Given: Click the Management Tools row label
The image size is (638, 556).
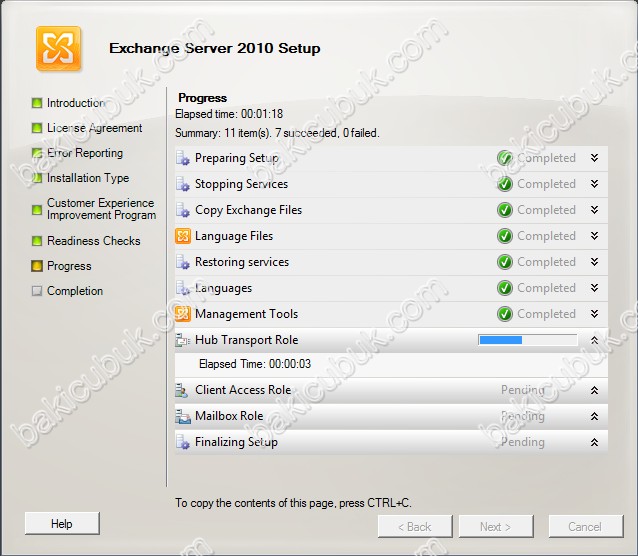Looking at the screenshot, I should click(247, 314).
